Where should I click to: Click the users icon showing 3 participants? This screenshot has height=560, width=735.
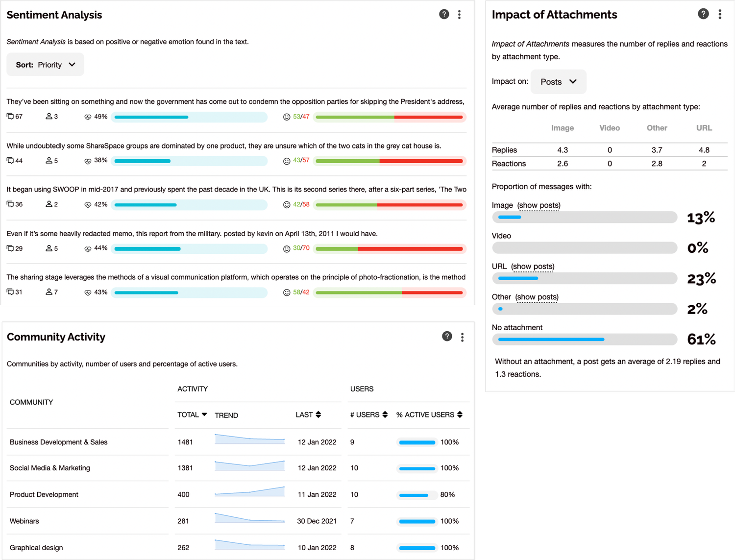click(x=49, y=116)
